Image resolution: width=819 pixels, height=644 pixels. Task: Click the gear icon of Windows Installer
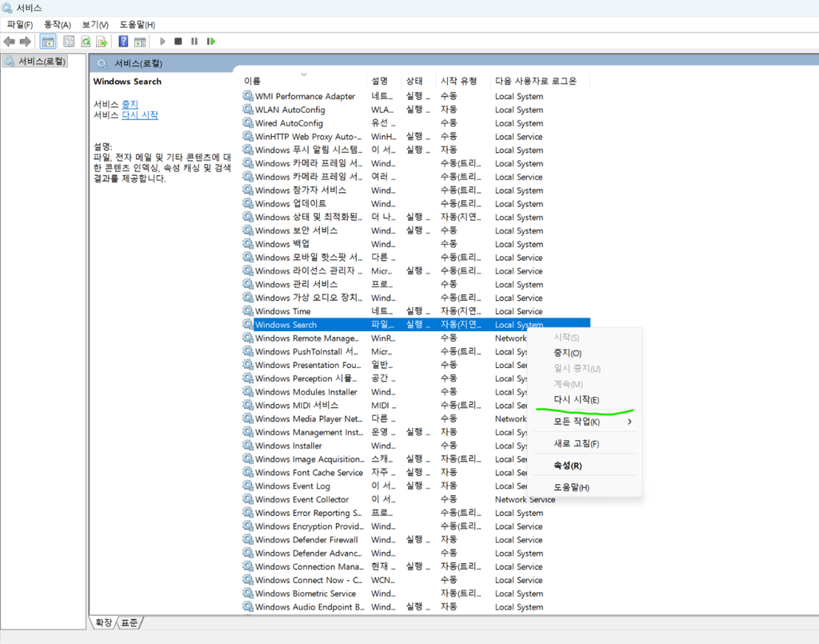click(x=248, y=445)
